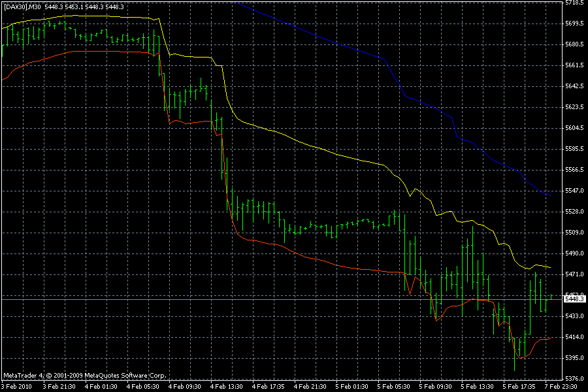Click the 5 Feb 13:30 time axis label
The image size is (588, 392).
(477, 387)
